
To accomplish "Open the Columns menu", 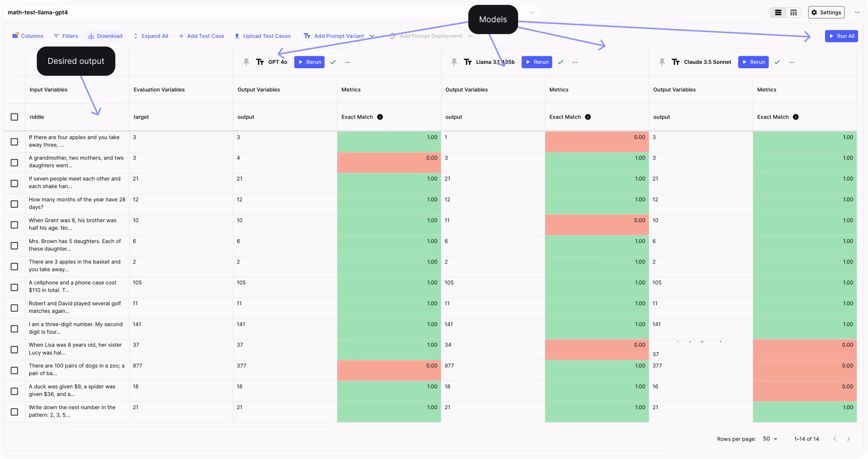I will coord(28,36).
